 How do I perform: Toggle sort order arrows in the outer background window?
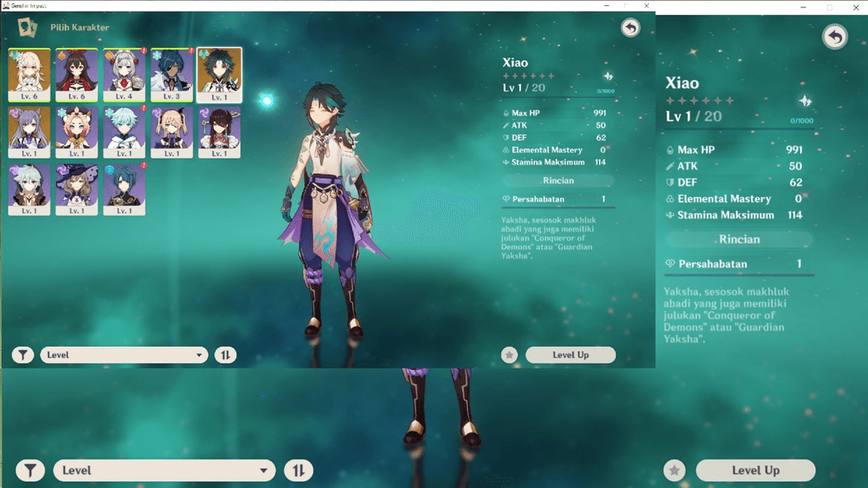pos(298,470)
